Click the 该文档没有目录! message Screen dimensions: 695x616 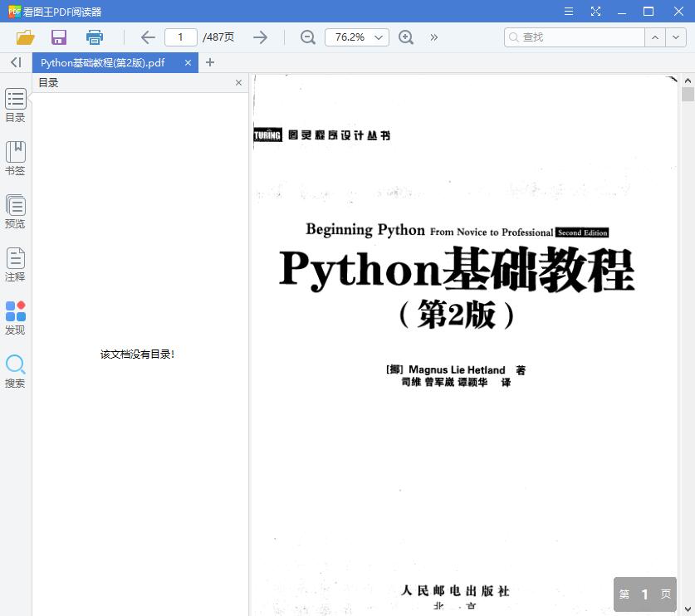[x=137, y=354]
